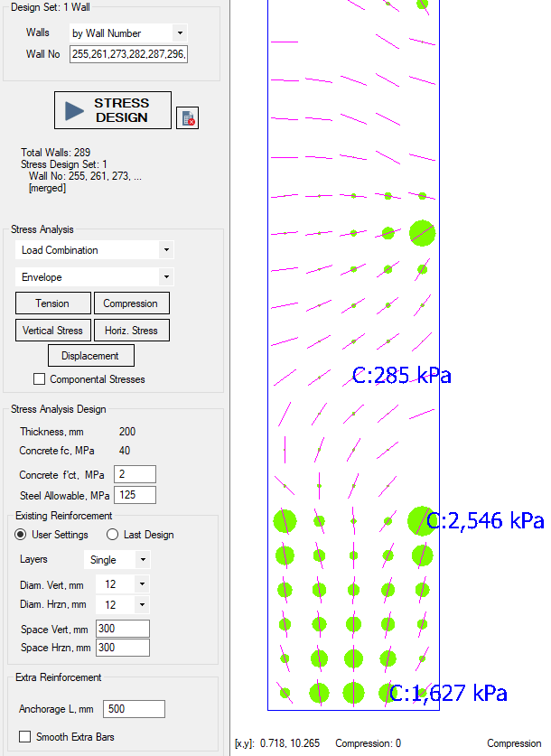Click the report icon beside Stress Design
This screenshot has width=551, height=756.
[187, 117]
